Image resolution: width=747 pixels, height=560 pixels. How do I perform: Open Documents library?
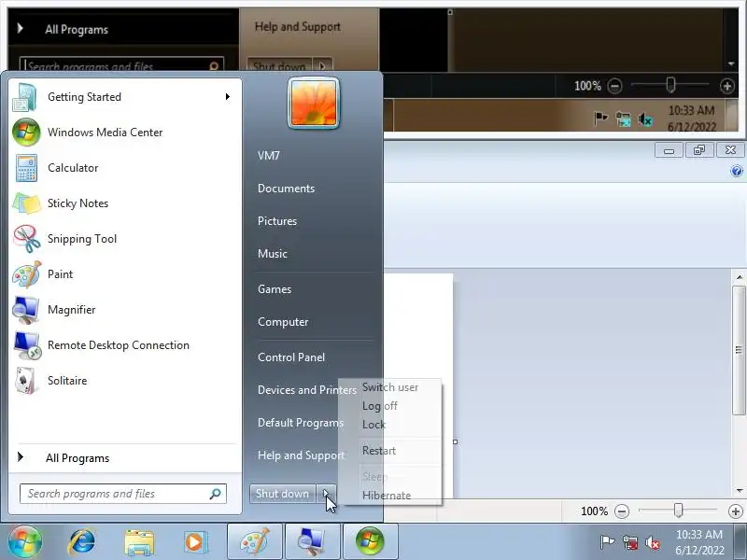[287, 189]
